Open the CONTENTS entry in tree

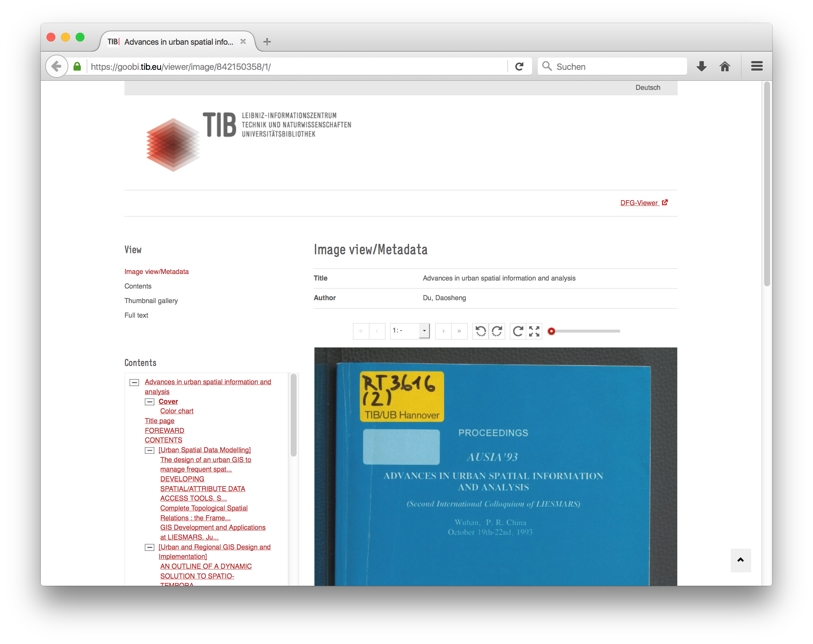(x=163, y=440)
